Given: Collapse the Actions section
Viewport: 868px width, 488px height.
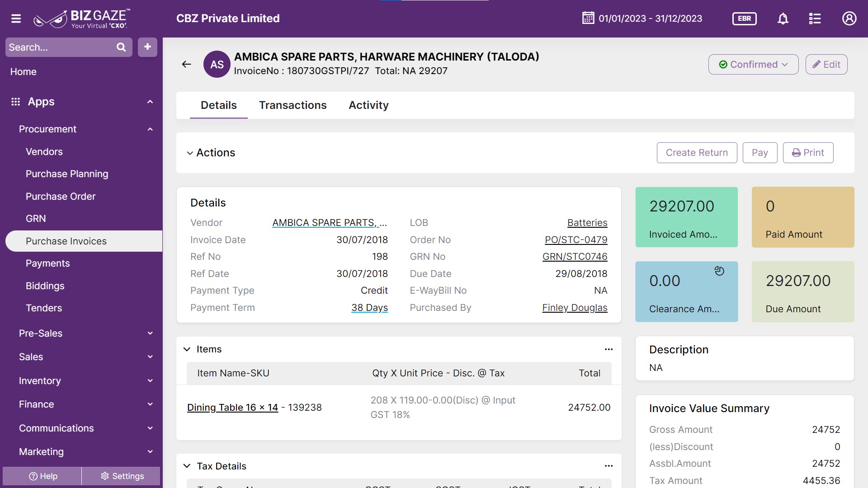Looking at the screenshot, I should pos(190,153).
